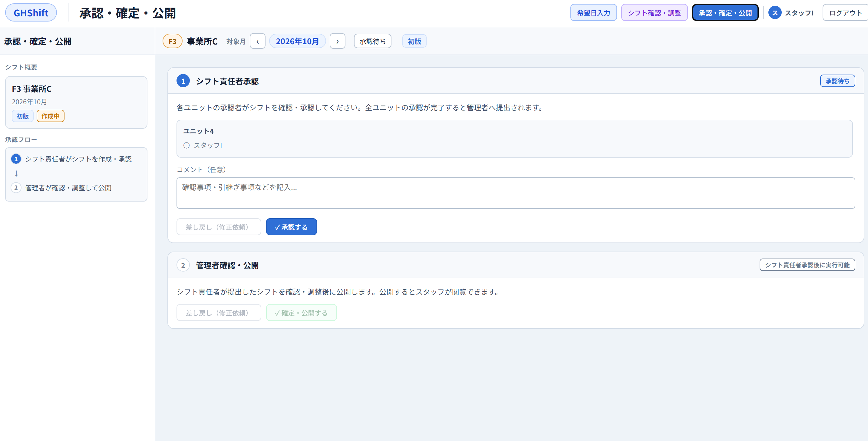Click 管理者が確認・調整して公開 flow text
This screenshot has height=441, width=868.
tap(68, 188)
